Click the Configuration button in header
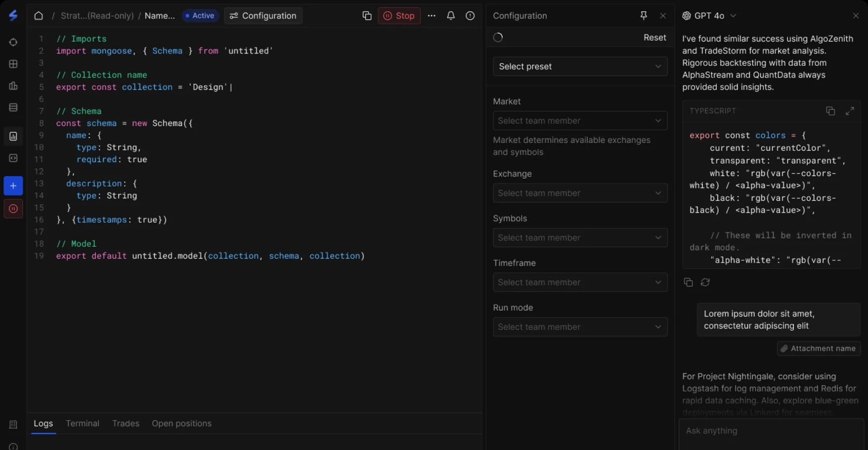This screenshot has height=450, width=868. click(263, 16)
